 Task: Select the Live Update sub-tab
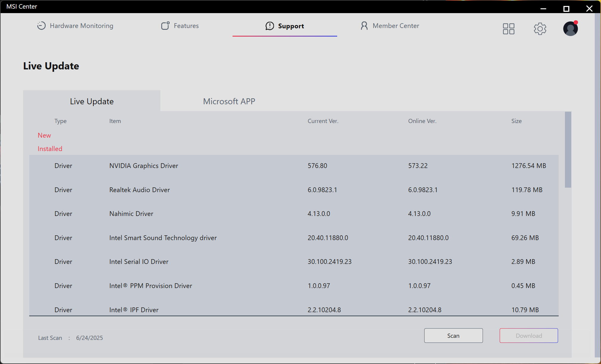[92, 101]
